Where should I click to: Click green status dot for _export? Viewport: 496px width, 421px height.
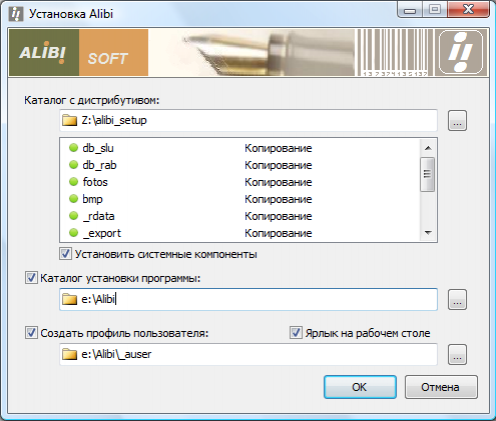pos(73,233)
